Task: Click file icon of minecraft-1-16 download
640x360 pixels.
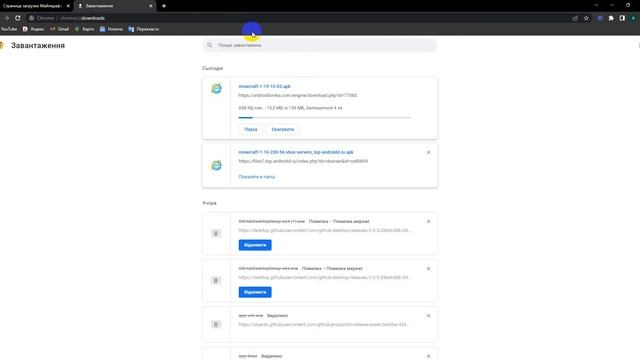Action: [216, 165]
